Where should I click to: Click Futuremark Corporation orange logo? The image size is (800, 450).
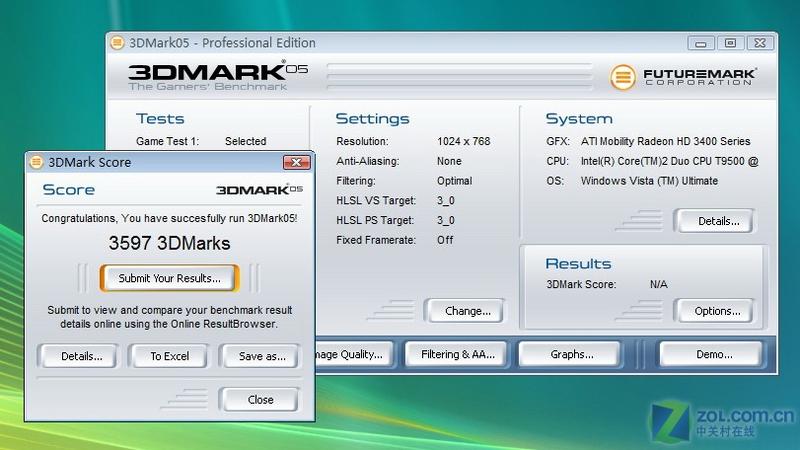[x=622, y=77]
